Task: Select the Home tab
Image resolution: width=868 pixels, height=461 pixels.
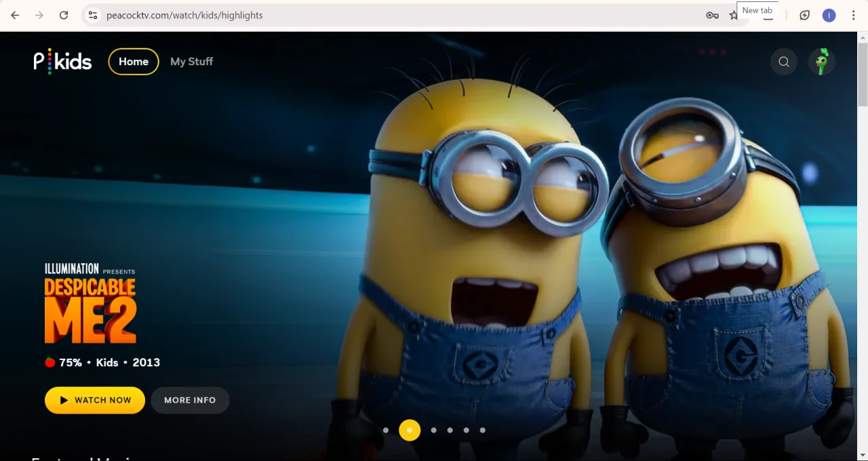Action: tap(134, 62)
